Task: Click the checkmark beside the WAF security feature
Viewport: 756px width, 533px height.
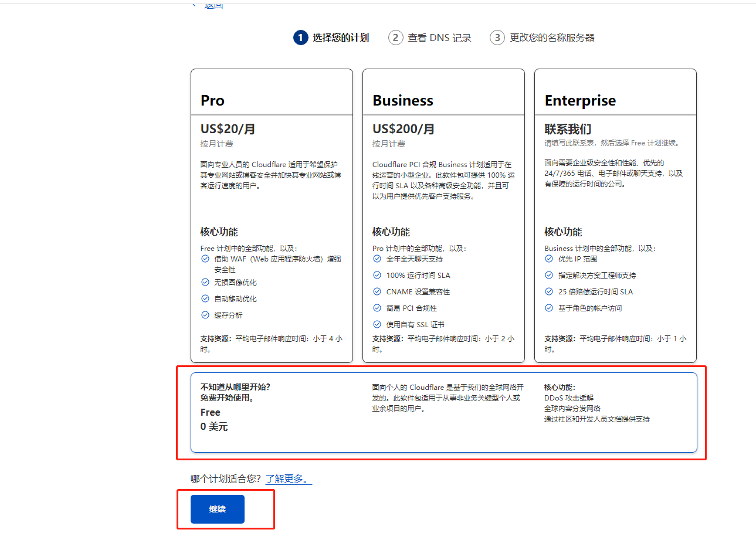Action: (205, 259)
